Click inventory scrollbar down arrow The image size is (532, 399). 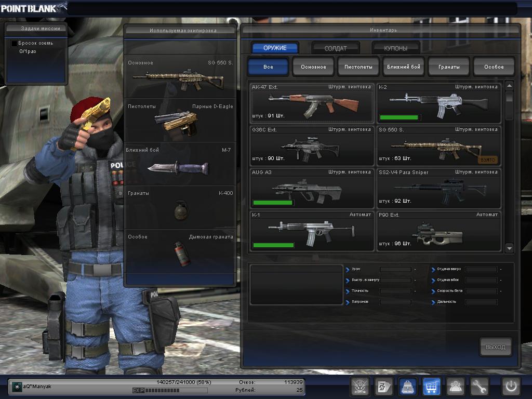click(509, 248)
